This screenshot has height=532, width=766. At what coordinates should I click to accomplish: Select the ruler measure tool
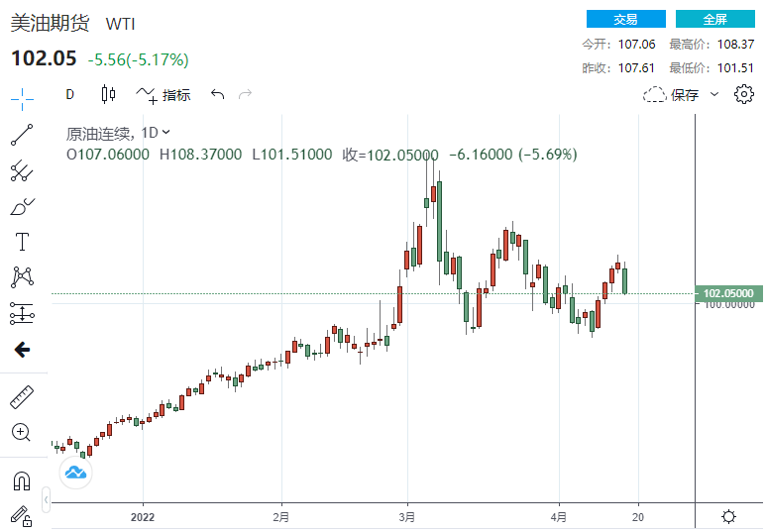pyautogui.click(x=22, y=397)
